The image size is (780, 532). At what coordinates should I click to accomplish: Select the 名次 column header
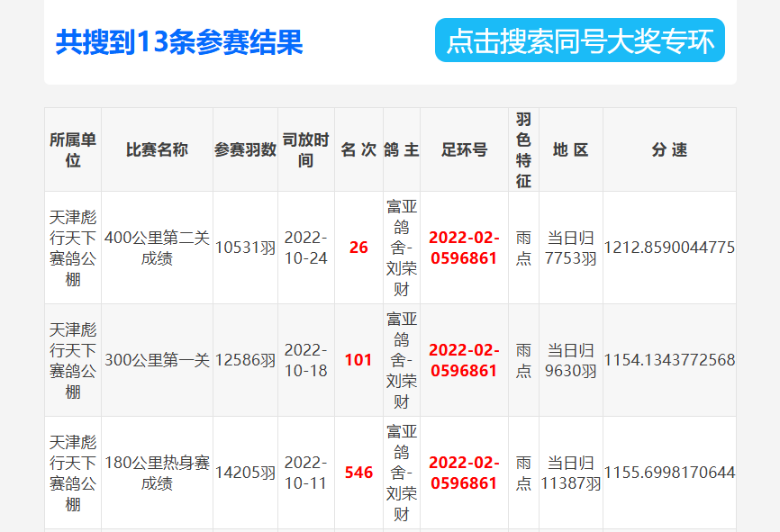(358, 150)
